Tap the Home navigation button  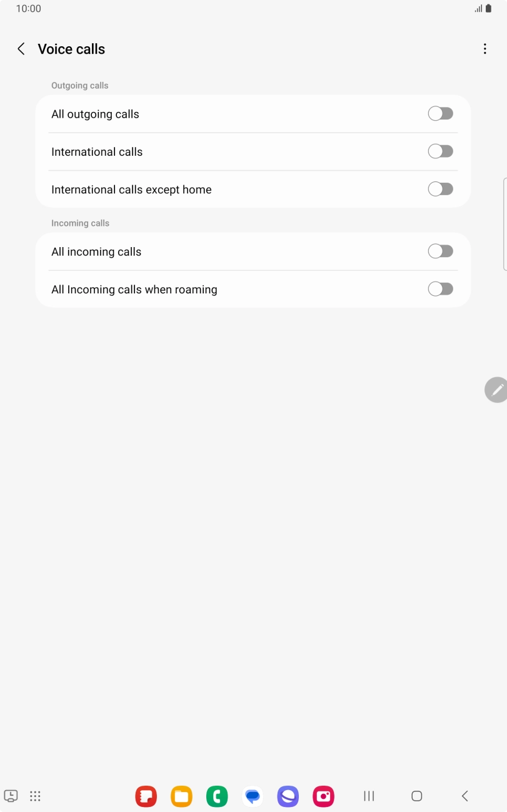coord(416,796)
